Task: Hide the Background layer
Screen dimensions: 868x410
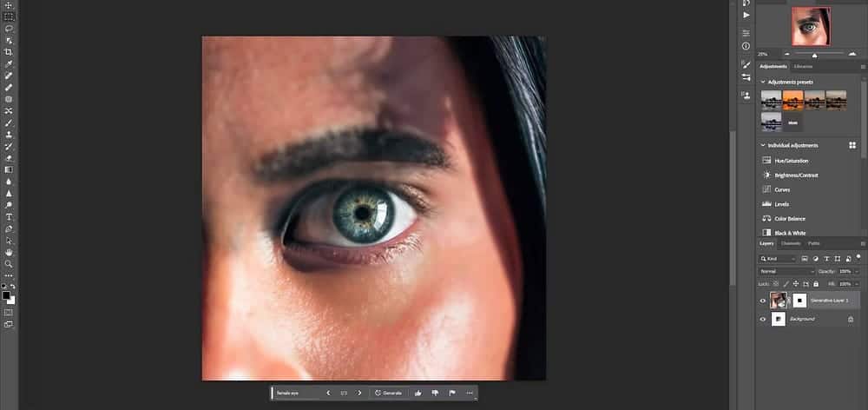Action: click(x=763, y=320)
